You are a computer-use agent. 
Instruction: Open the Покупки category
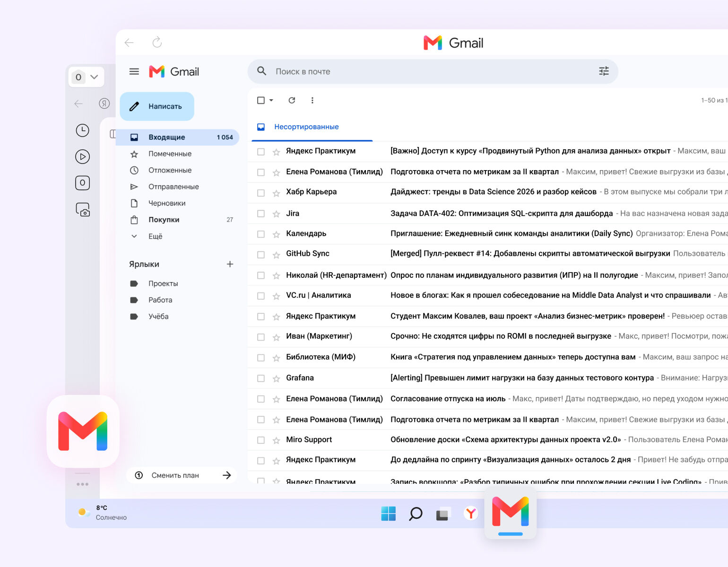tap(177, 220)
